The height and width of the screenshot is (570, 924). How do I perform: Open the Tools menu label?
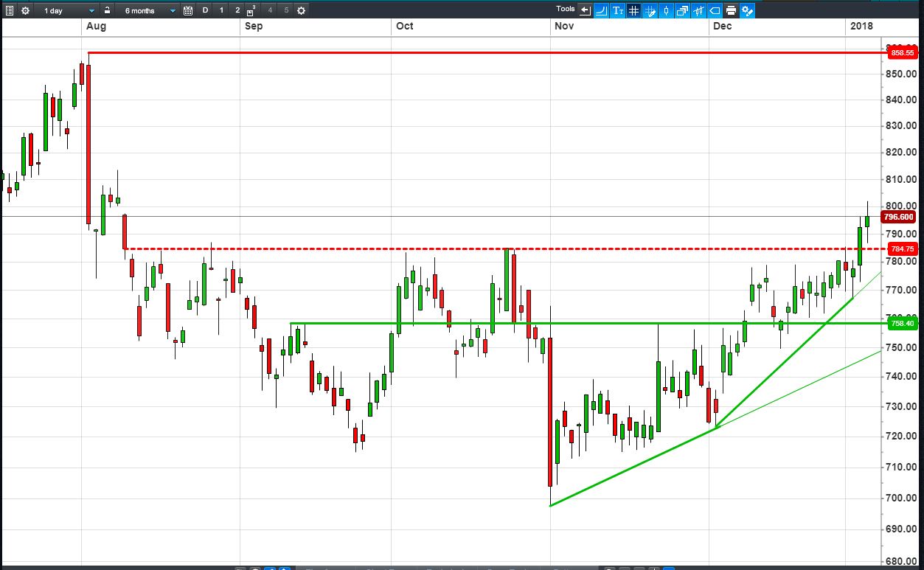click(566, 9)
